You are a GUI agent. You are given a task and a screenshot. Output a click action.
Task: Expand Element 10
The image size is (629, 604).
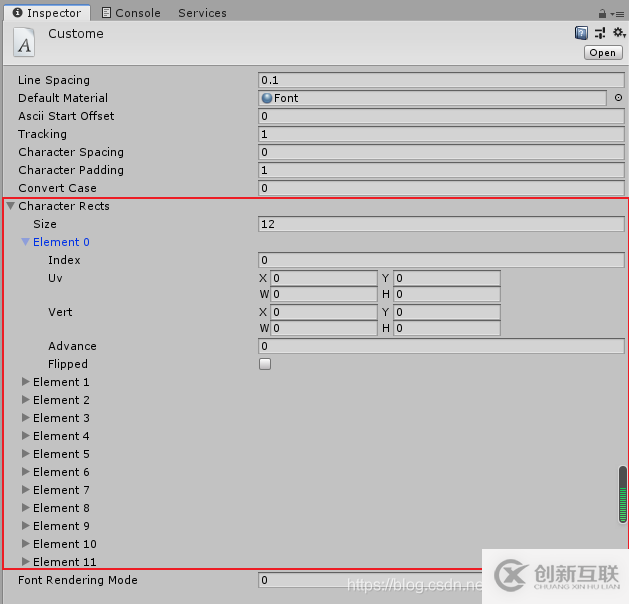click(x=25, y=543)
